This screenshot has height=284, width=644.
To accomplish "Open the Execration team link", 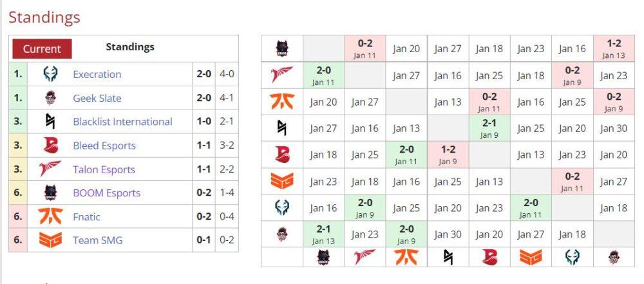I will click(97, 75).
